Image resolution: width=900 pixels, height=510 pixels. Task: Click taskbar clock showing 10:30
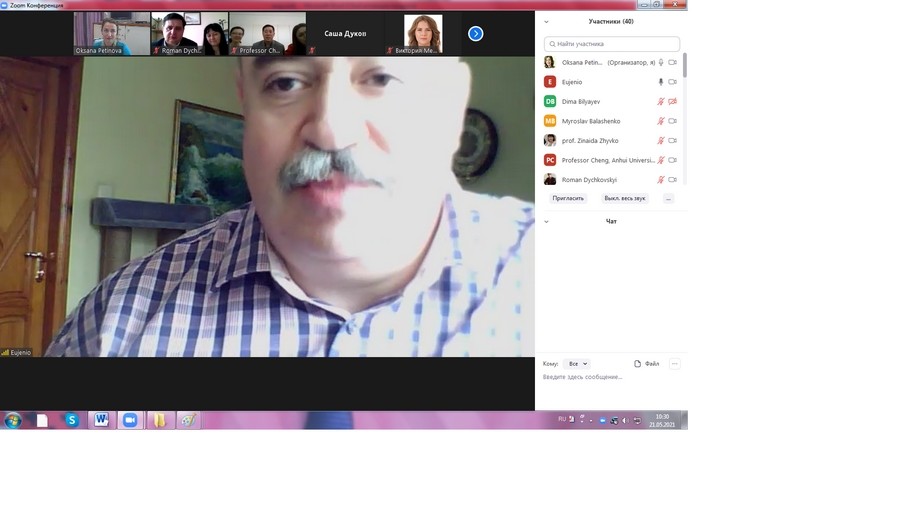(x=662, y=421)
